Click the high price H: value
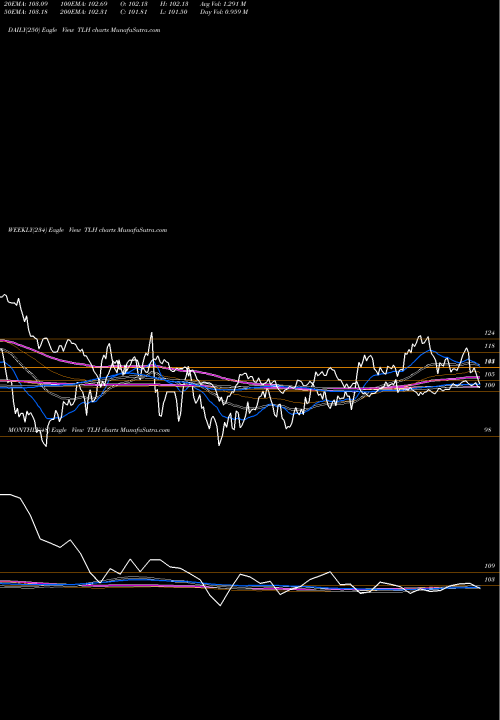 [x=174, y=4]
